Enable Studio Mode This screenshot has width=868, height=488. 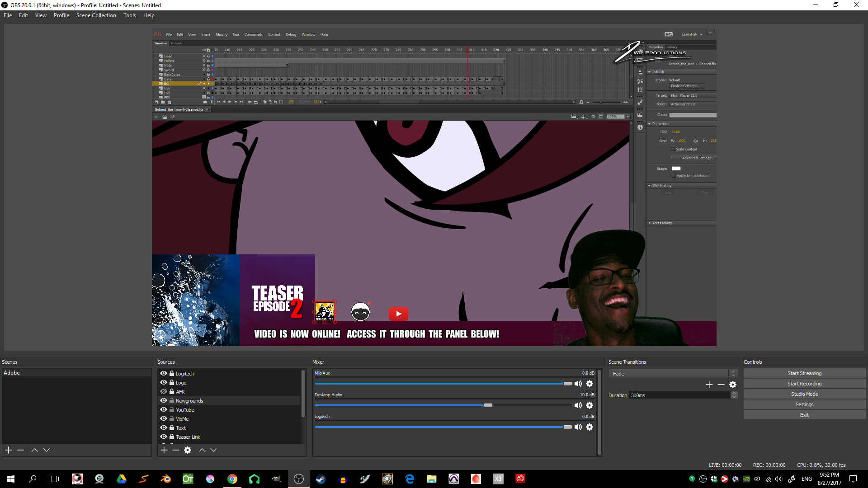point(805,394)
